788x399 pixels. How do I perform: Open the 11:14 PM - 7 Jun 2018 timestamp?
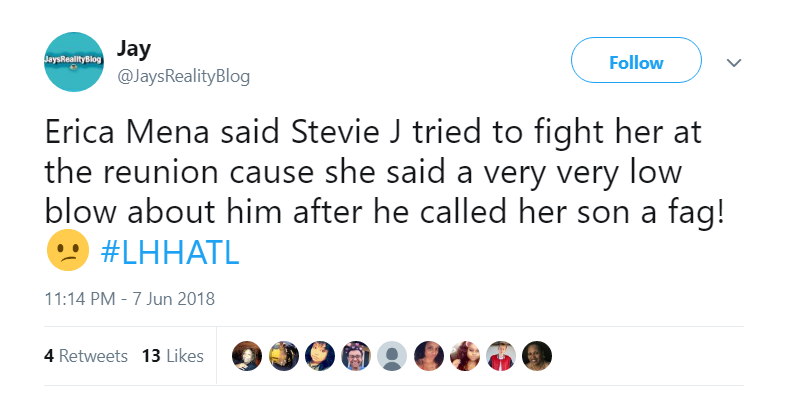click(x=130, y=298)
